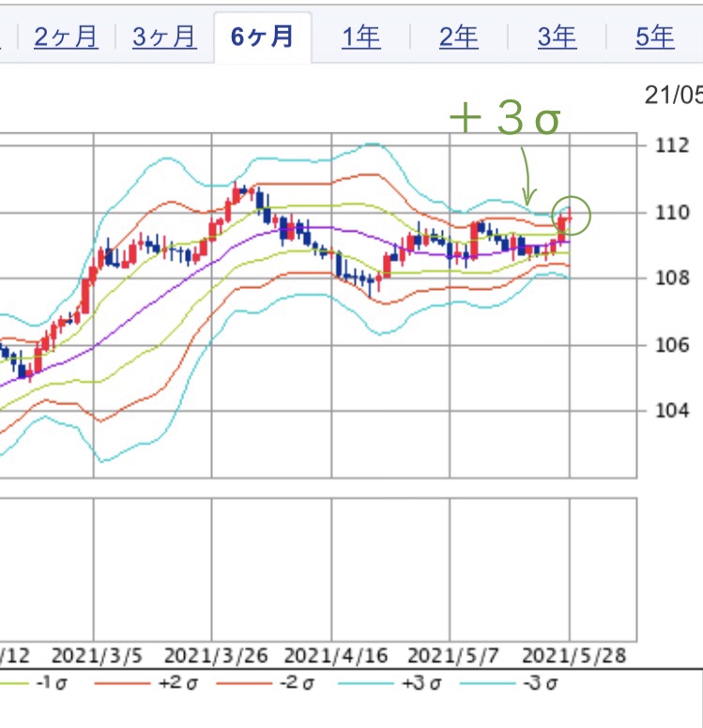
Task: Click the 2021/5/28 date label
Action: pyautogui.click(x=574, y=656)
